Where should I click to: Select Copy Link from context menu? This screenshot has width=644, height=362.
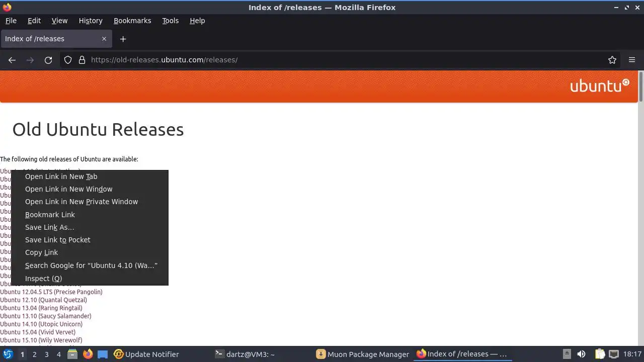coord(90,252)
